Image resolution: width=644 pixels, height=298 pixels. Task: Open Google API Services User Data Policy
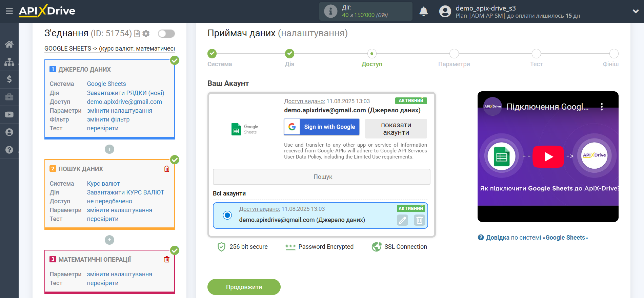pyautogui.click(x=356, y=154)
